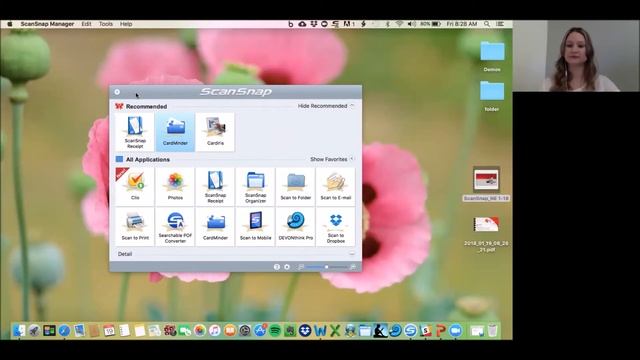This screenshot has height=360, width=640.
Task: Open ScanSnap Receipt in Recommended section
Action: point(135,132)
